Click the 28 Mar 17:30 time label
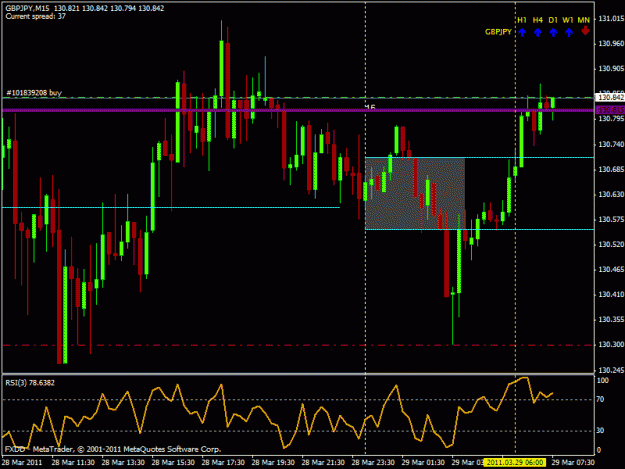Screen dimensions: 625x469 pos(223,463)
